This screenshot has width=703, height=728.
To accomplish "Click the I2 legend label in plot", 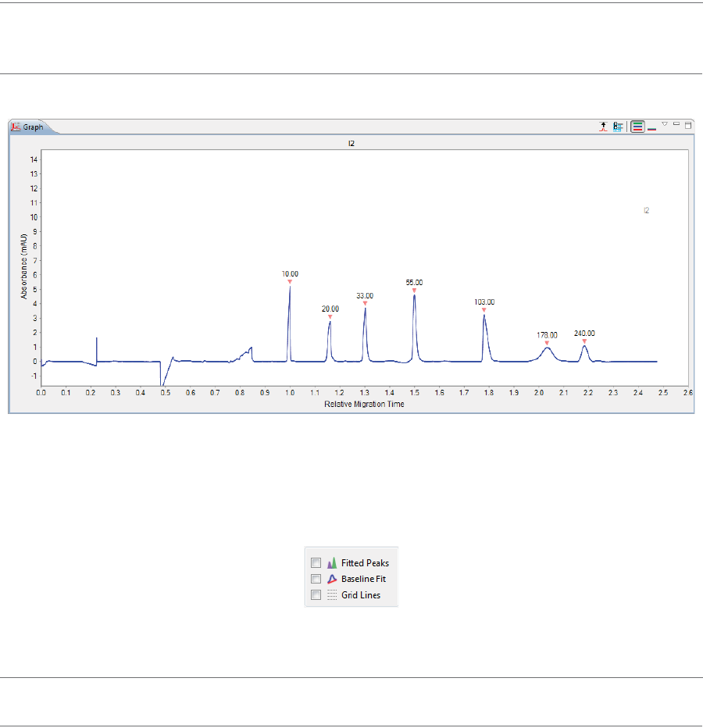I will (646, 210).
